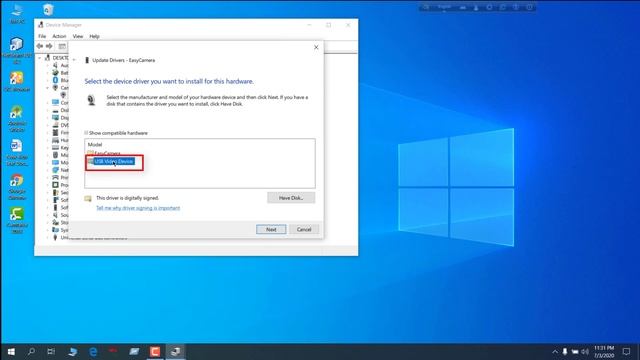Select the Human Interface Devices icon in tree
The image size is (640, 360).
[56, 140]
